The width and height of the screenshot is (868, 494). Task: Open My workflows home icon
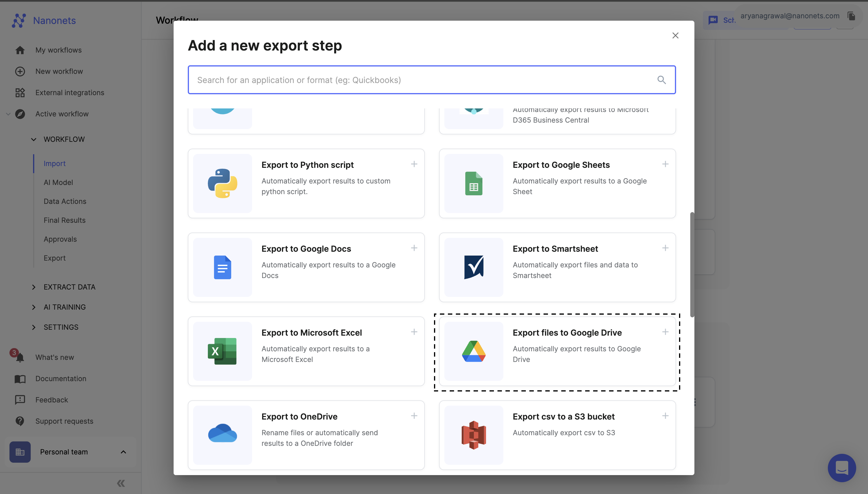[x=20, y=50]
